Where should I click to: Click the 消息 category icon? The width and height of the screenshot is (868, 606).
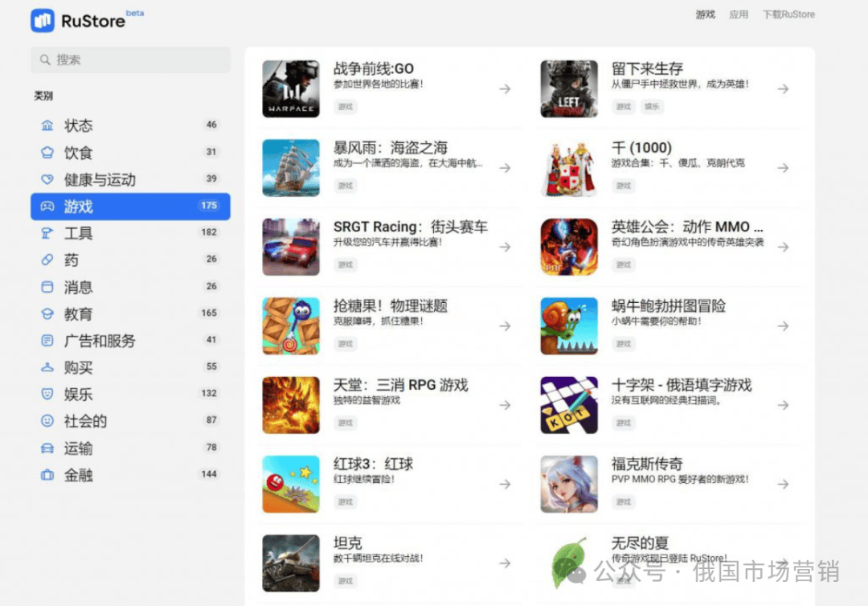[x=47, y=287]
